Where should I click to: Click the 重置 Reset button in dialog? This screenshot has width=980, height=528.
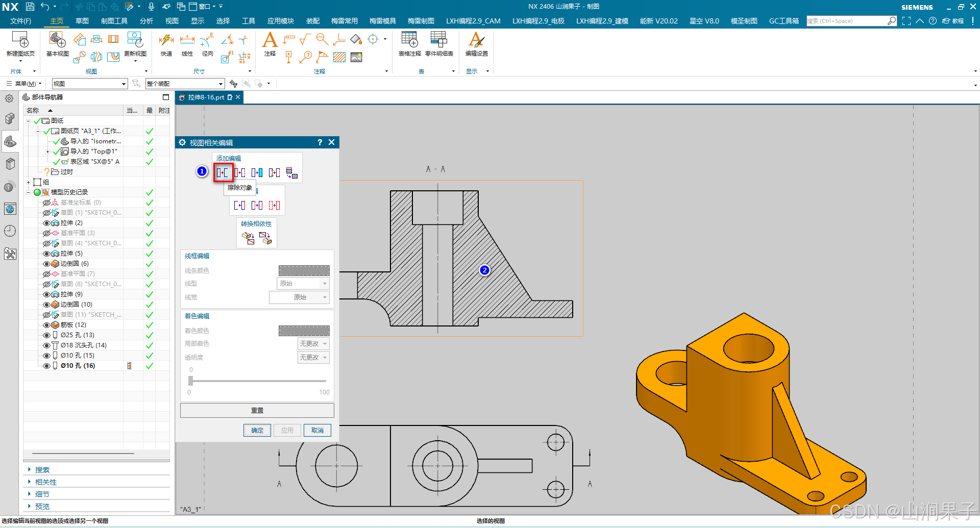coord(257,411)
